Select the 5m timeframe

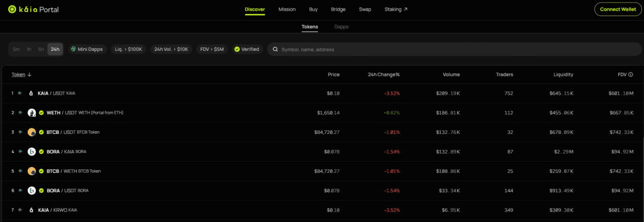[x=16, y=49]
